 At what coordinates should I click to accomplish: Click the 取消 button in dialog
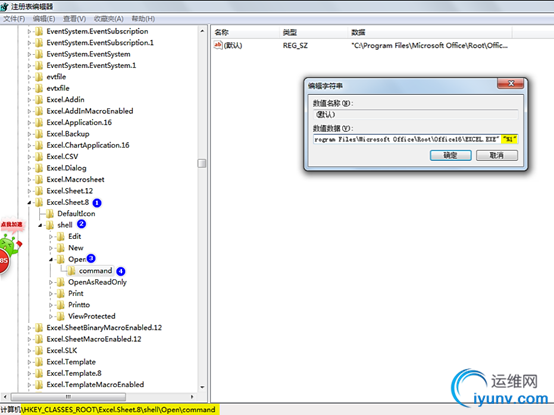tap(497, 155)
